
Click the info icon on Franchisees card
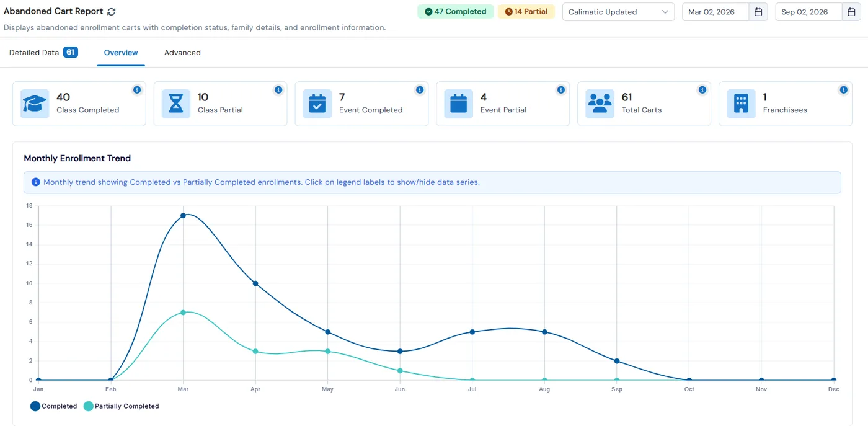point(844,90)
